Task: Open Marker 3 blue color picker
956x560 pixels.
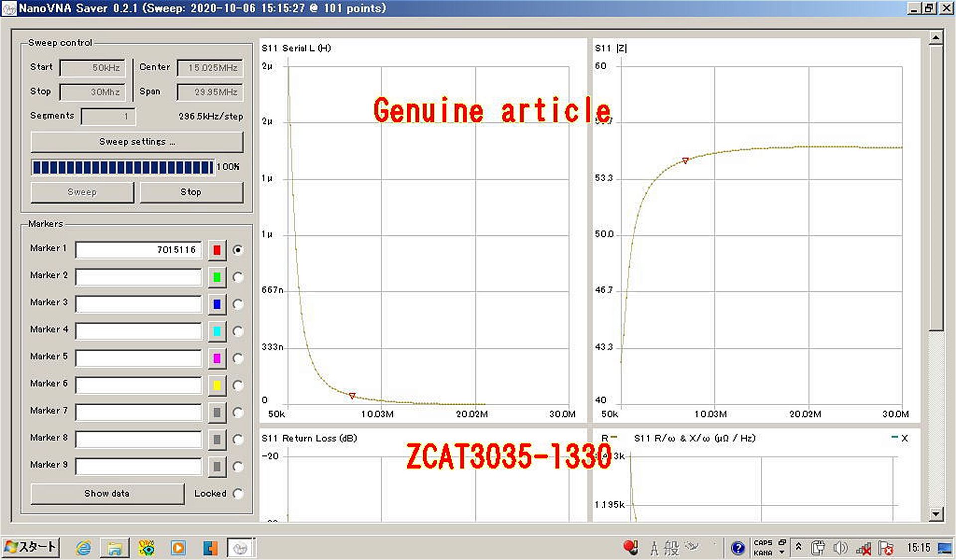Action: tap(217, 304)
